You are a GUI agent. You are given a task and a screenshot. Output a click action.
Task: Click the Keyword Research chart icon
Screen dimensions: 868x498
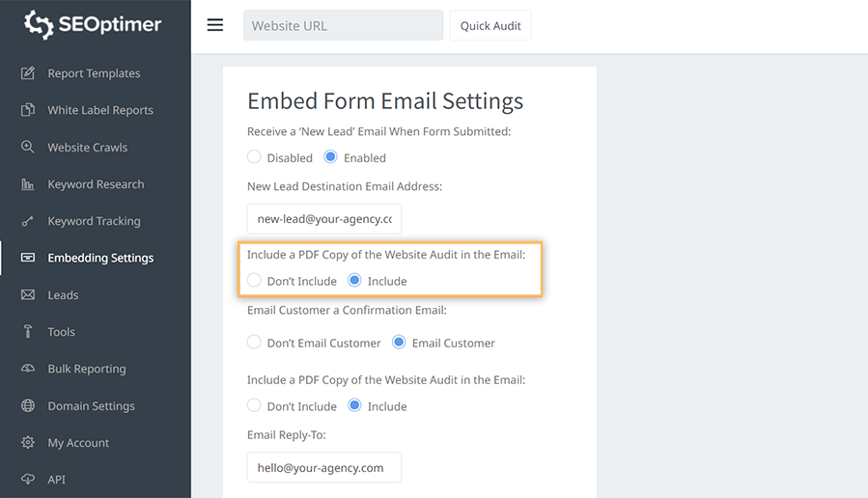pos(28,184)
